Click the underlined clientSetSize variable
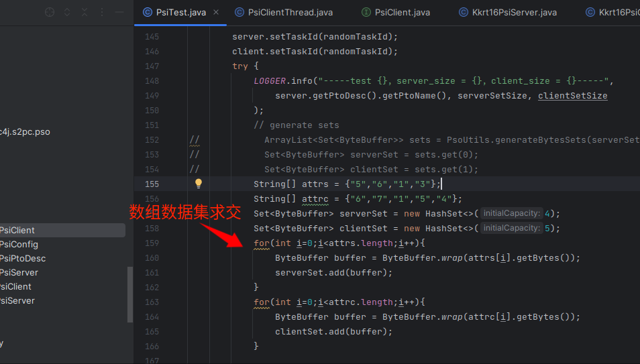Image resolution: width=640 pixels, height=364 pixels. click(573, 96)
